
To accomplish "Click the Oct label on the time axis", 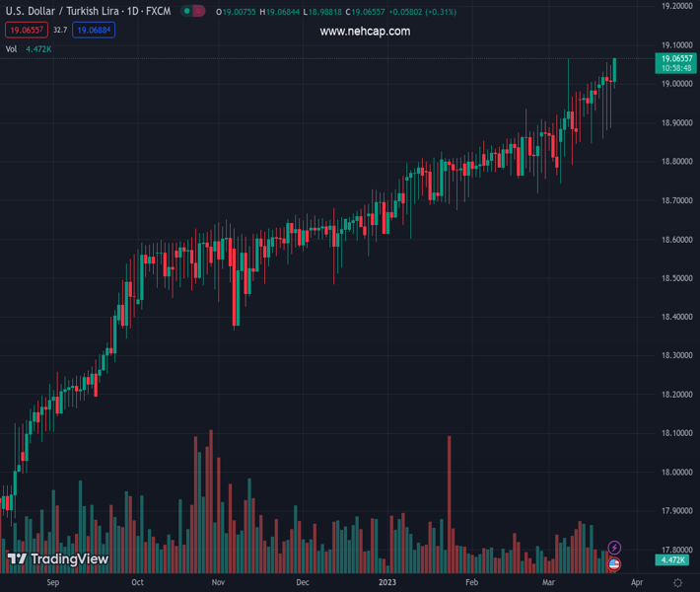I will click(137, 583).
